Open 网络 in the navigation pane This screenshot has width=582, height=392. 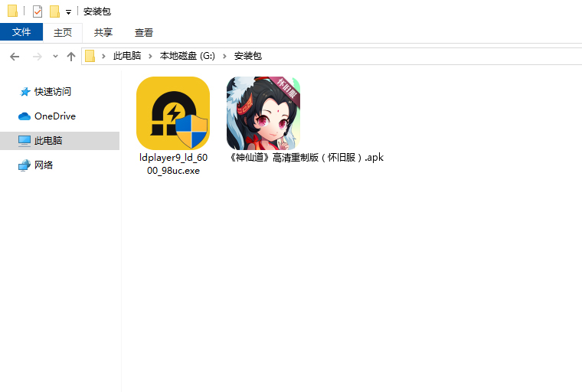click(44, 165)
